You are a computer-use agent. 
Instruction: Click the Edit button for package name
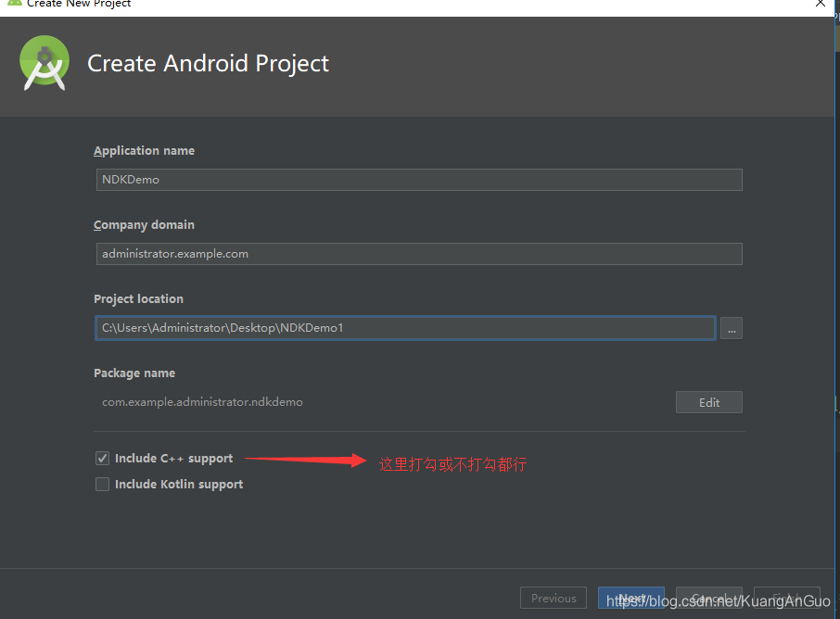pyautogui.click(x=708, y=402)
